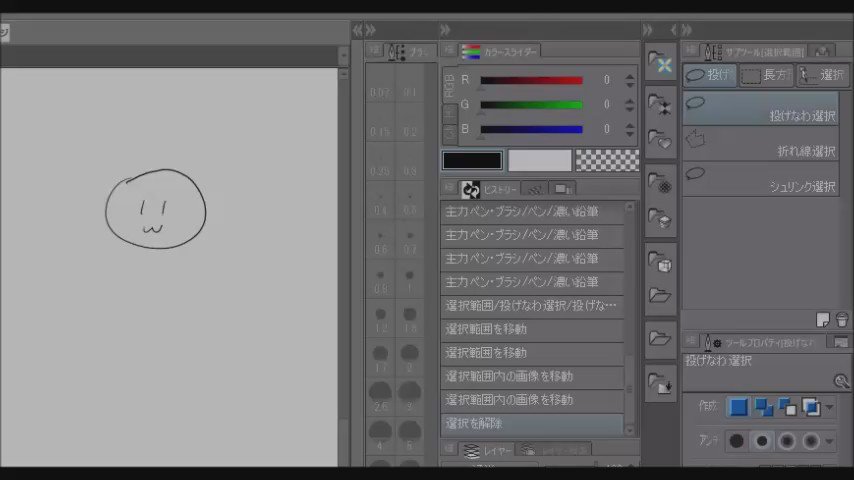Select light gray sub color swatch
Screen dimensions: 854x480
pos(540,160)
